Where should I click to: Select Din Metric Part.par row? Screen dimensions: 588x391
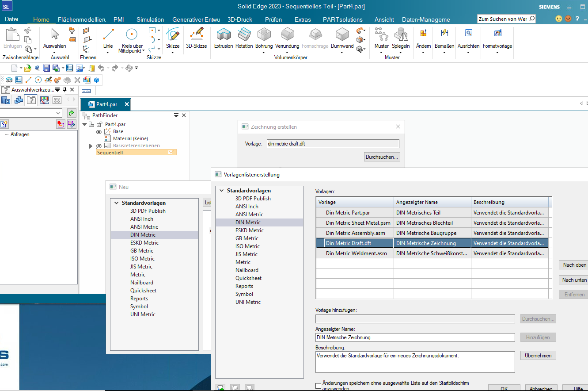pyautogui.click(x=432, y=213)
